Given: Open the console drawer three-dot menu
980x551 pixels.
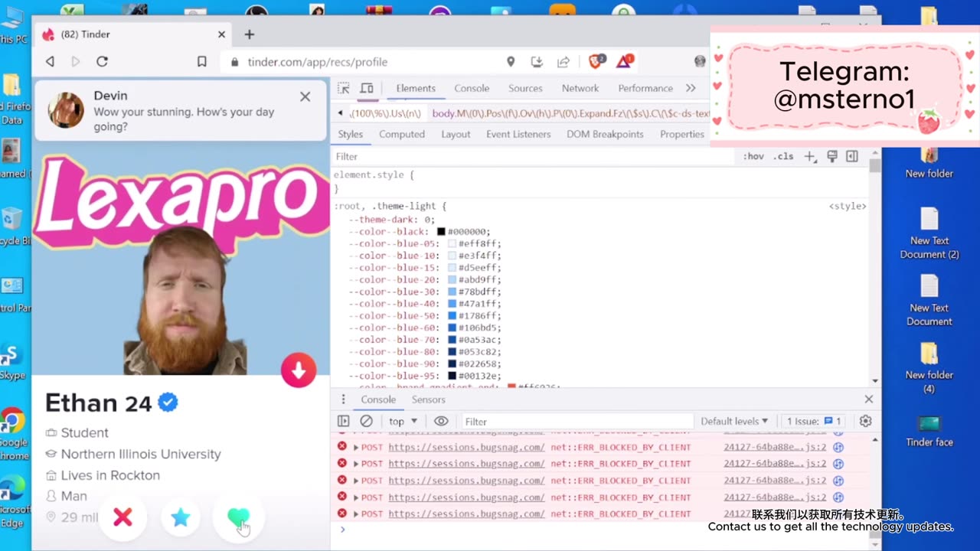Looking at the screenshot, I should point(343,399).
